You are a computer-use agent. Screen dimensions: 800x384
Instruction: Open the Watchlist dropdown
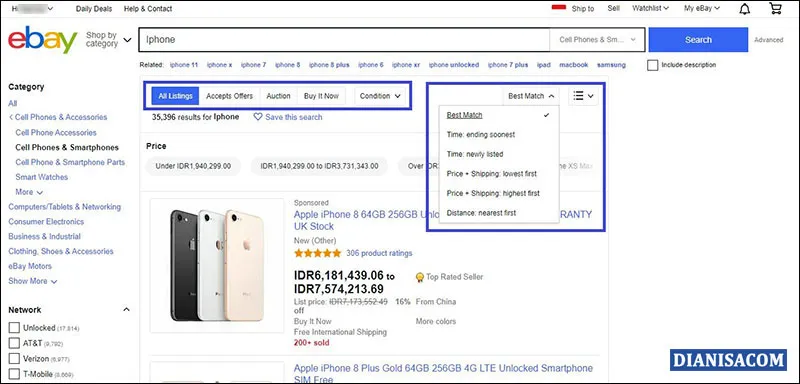(650, 8)
